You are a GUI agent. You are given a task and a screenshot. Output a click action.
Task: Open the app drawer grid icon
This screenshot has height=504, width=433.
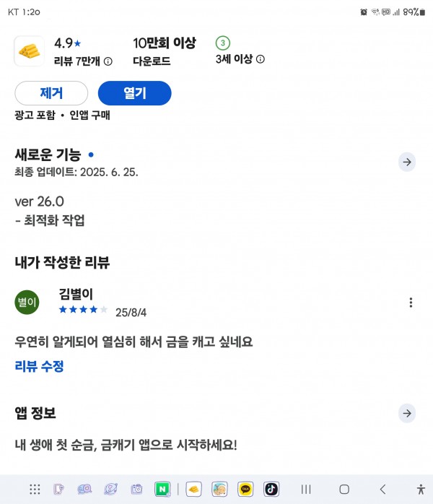click(35, 490)
